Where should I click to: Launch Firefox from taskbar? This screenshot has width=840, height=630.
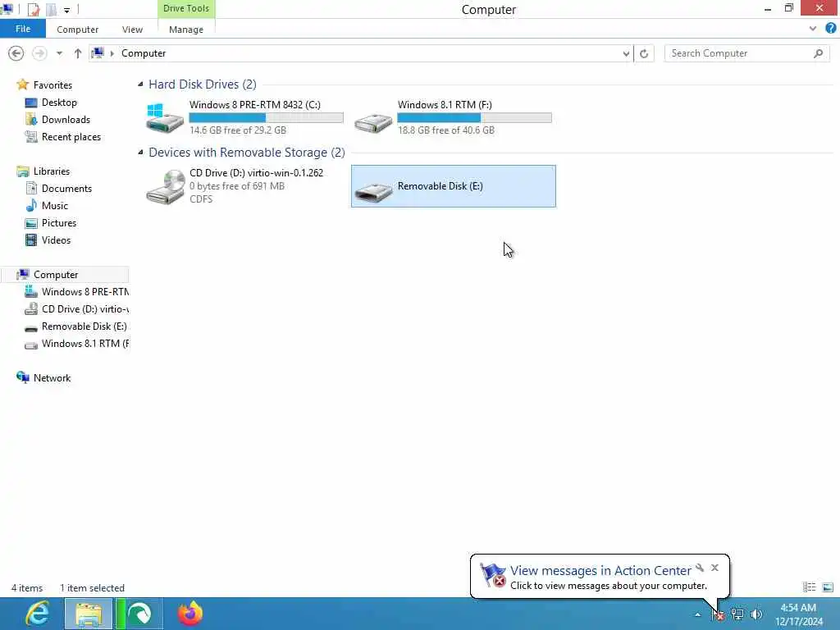click(x=190, y=614)
